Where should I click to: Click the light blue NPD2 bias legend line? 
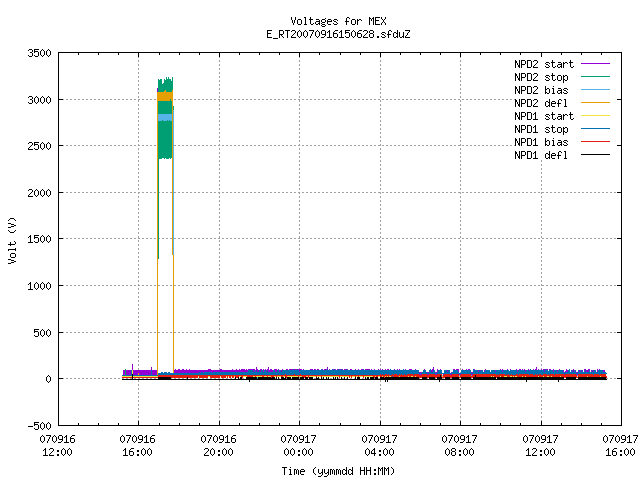595,90
